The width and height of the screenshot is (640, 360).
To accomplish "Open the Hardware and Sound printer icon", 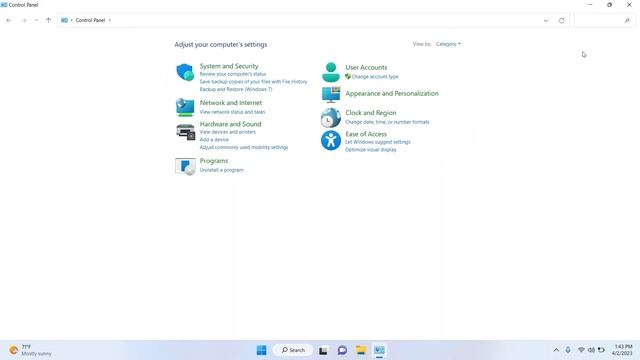I will pyautogui.click(x=185, y=132).
